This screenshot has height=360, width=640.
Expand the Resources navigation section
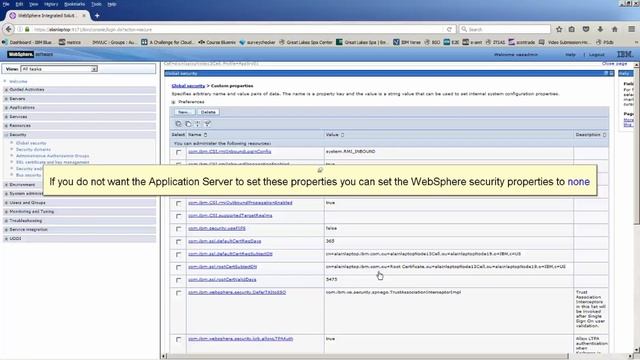pos(6,126)
